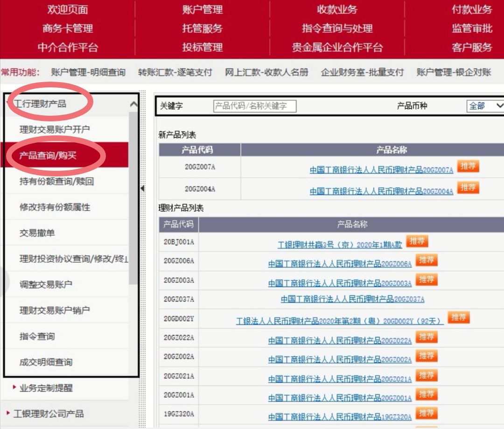Click the sidebar vertical scrollbar
This screenshot has width=504, height=429.
point(133,198)
